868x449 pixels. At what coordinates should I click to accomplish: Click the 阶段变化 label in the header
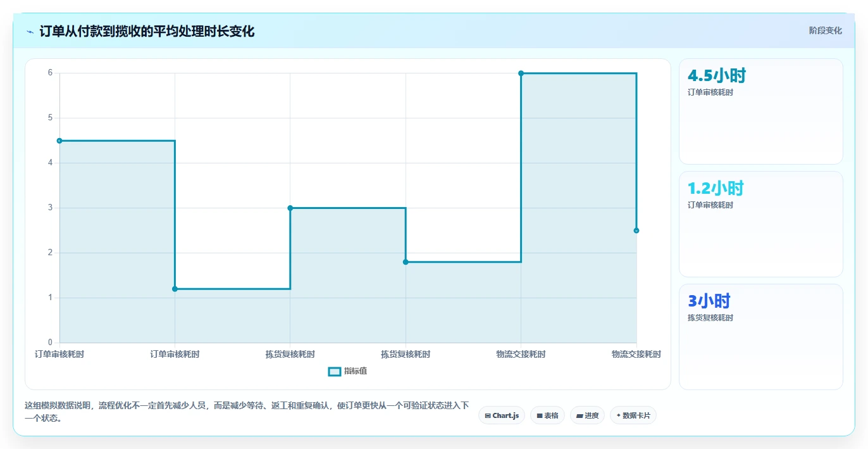tap(826, 30)
